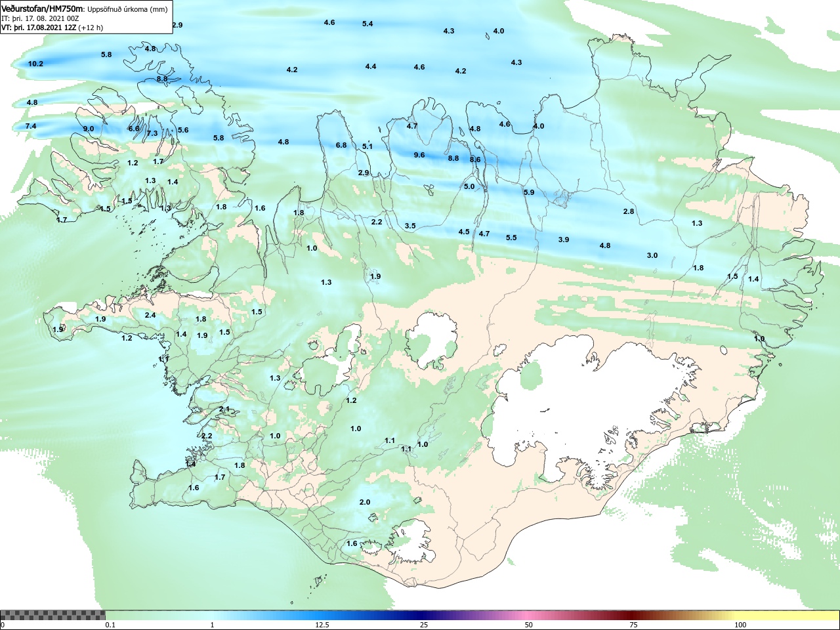Click the 5.1 precipitation value
Viewport: 840px width, 630px height.
pyautogui.click(x=367, y=146)
